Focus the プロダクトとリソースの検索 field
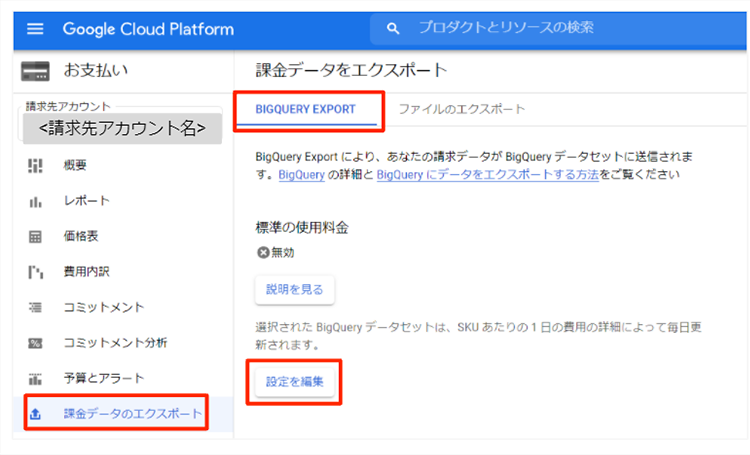 557,28
